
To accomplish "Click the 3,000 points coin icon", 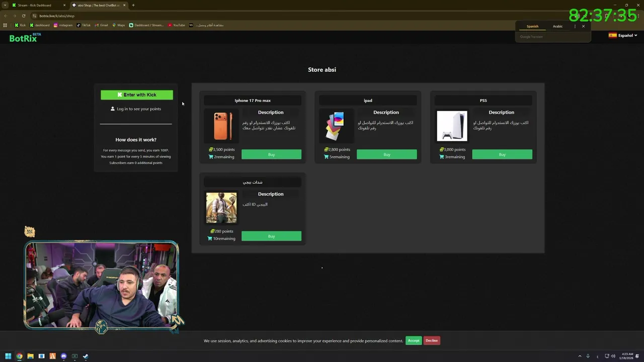I will [441, 149].
